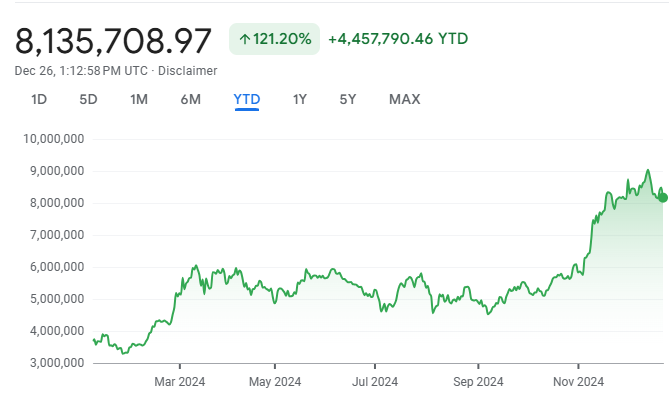Switch chart to 1M range
Viewport: 669px width, 401px height.
point(139,99)
